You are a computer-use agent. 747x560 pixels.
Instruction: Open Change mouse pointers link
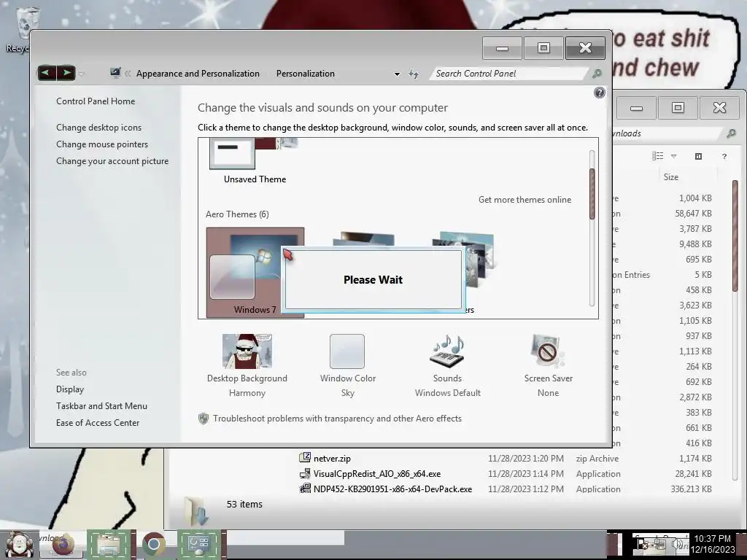tap(102, 144)
